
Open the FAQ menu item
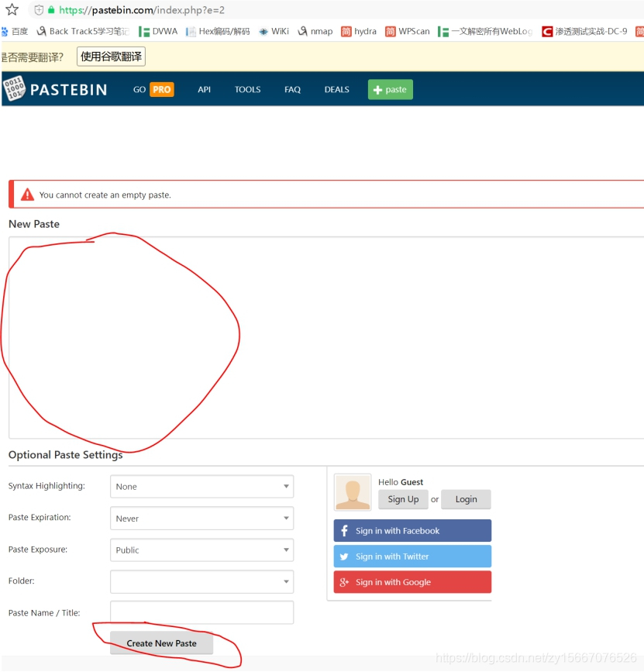pyautogui.click(x=293, y=90)
